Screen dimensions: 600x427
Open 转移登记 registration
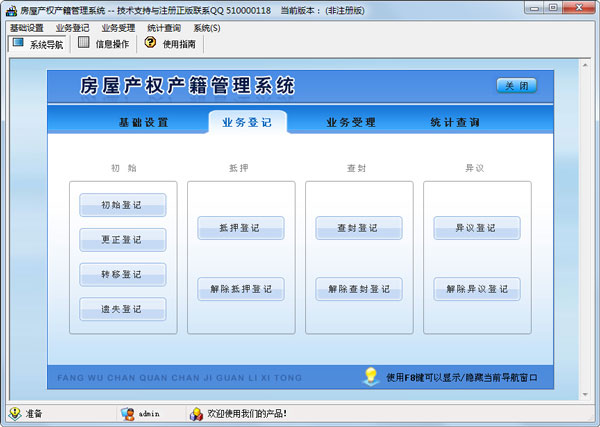(x=123, y=274)
